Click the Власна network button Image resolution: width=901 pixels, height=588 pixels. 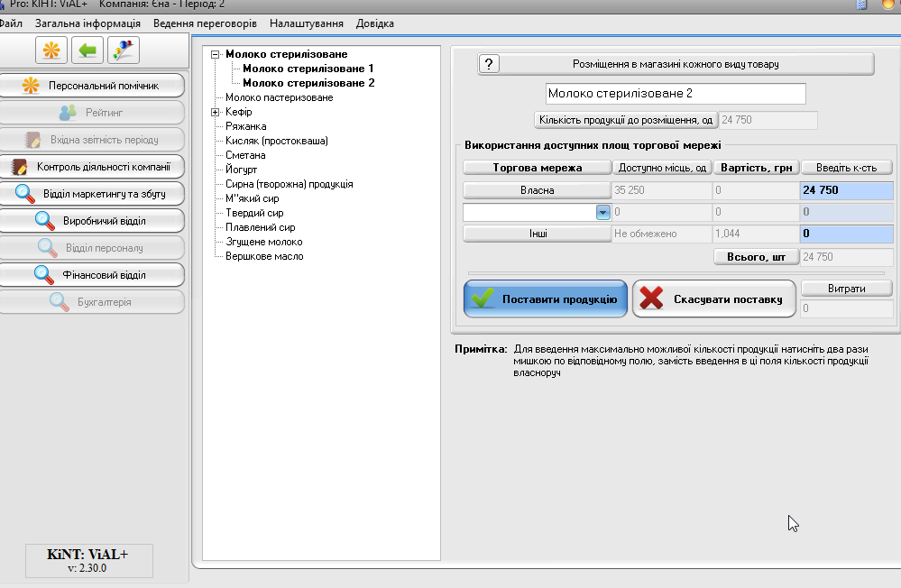coord(538,190)
